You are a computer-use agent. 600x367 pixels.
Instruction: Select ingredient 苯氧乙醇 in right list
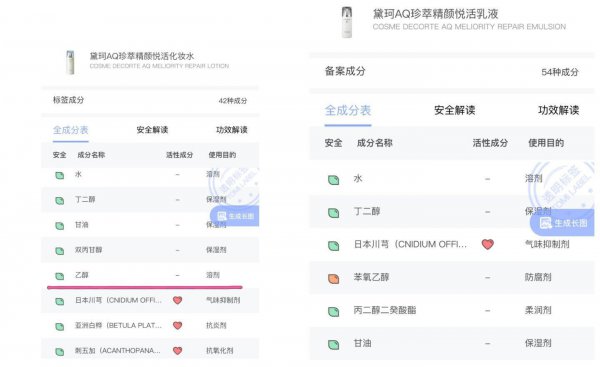[x=372, y=277]
